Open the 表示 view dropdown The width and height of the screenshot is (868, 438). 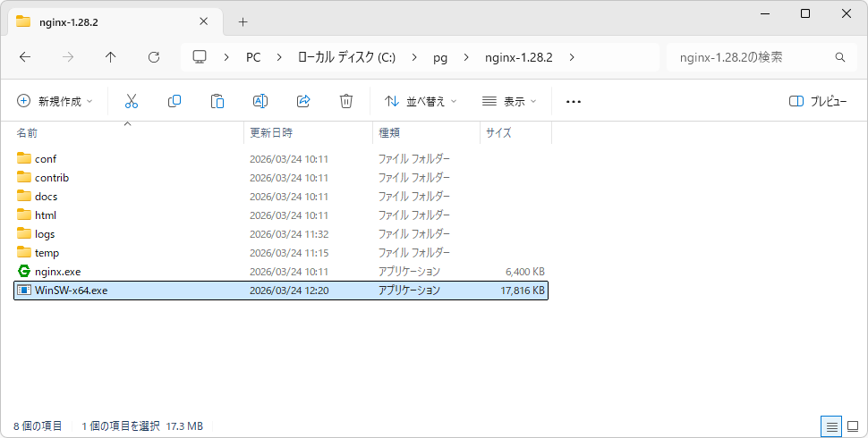pos(509,101)
